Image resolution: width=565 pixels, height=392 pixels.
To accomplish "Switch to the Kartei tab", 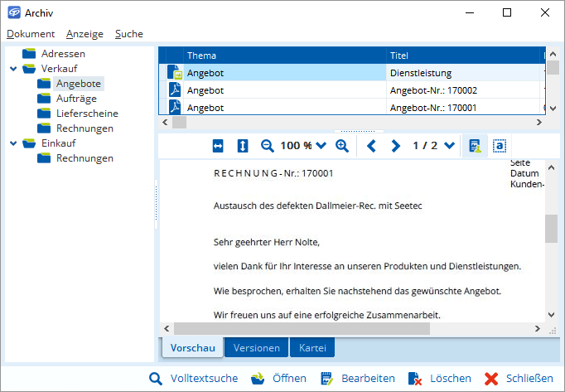I will [311, 348].
